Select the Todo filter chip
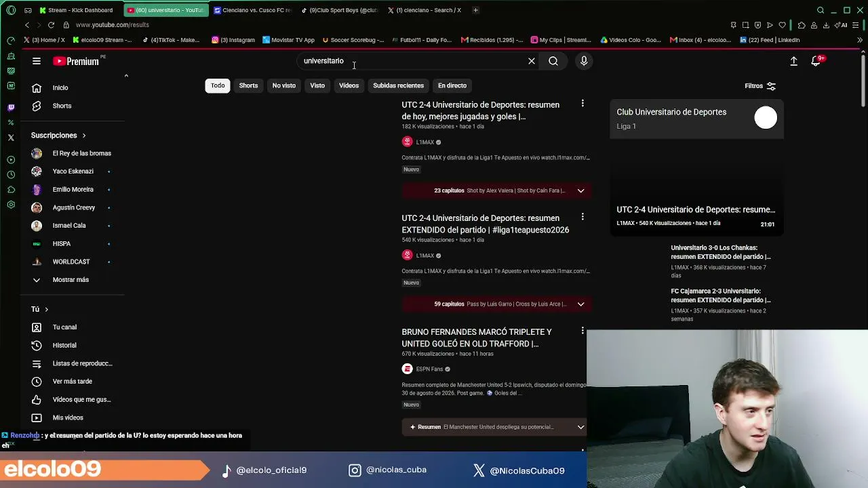 click(x=218, y=85)
